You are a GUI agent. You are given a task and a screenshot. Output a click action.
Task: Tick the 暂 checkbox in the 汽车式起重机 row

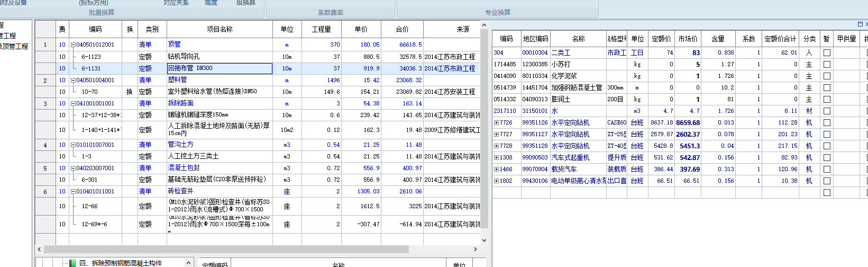[x=827, y=157]
